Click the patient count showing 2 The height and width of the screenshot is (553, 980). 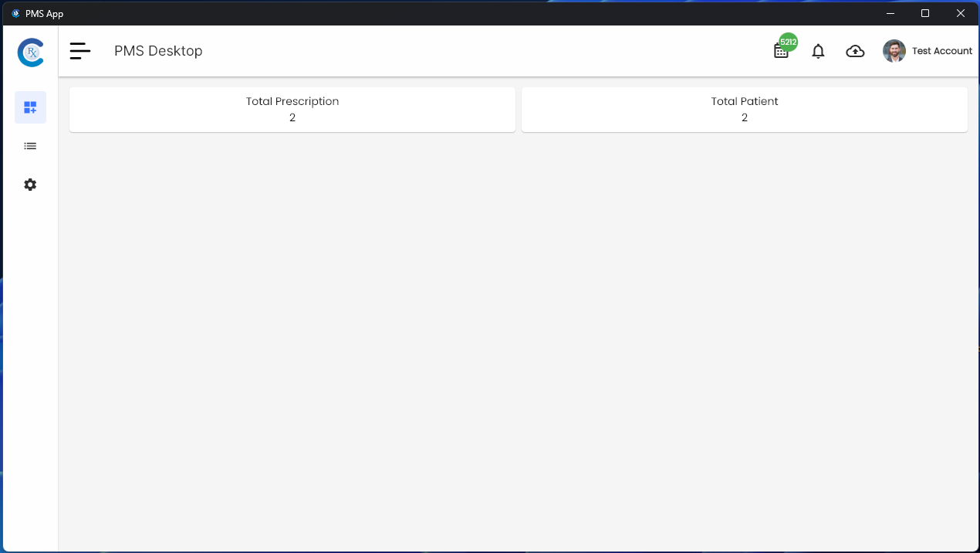click(x=744, y=118)
